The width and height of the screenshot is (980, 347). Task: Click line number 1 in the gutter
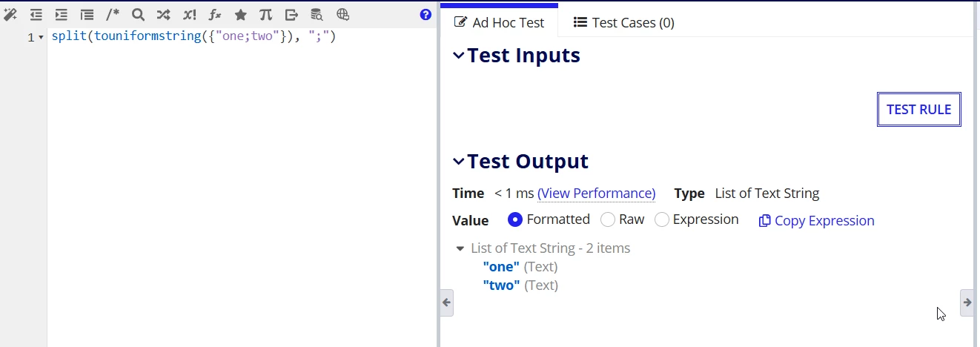[31, 38]
